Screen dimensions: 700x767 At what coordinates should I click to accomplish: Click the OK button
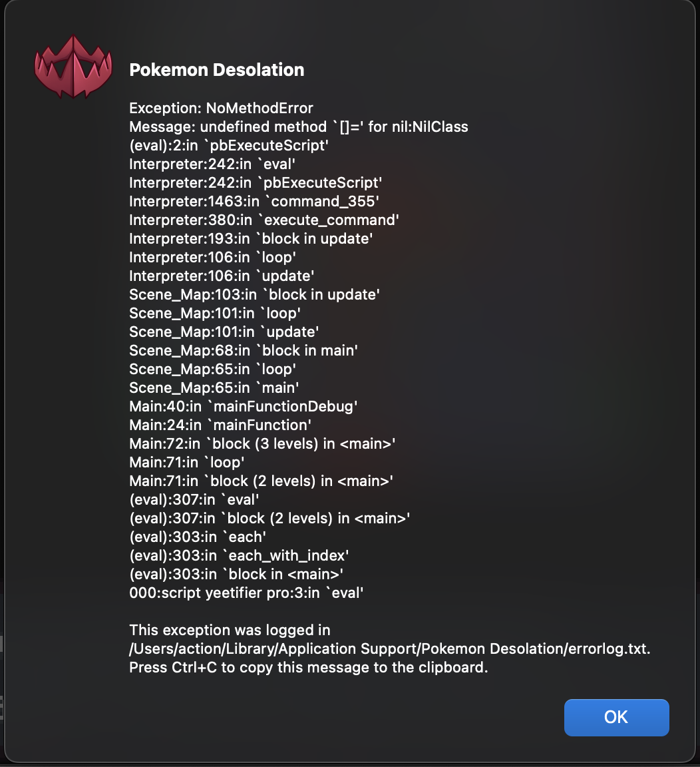click(x=616, y=717)
